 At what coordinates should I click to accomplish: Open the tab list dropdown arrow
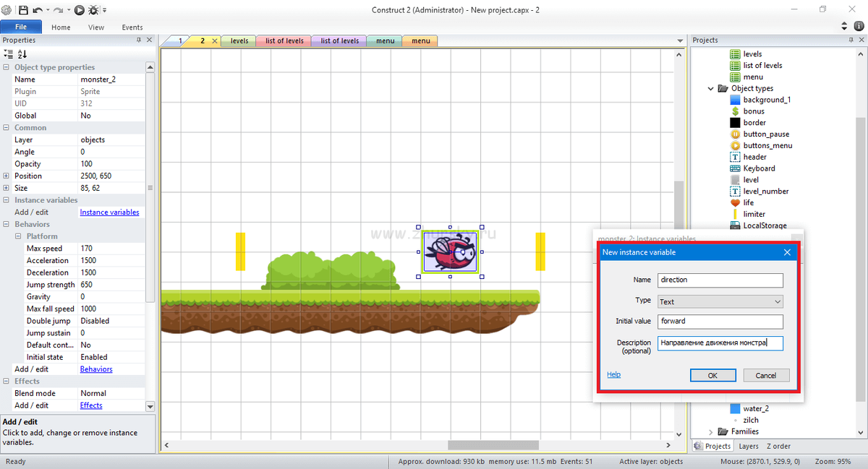(x=680, y=41)
